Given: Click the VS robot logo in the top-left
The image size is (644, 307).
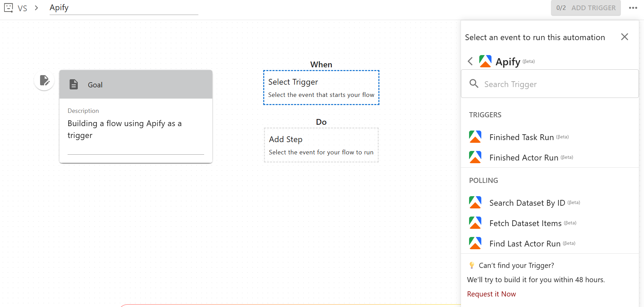Looking at the screenshot, I should (8, 7).
